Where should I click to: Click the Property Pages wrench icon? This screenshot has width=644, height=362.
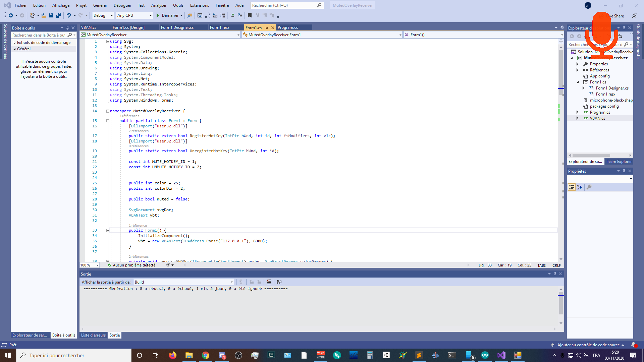click(589, 187)
